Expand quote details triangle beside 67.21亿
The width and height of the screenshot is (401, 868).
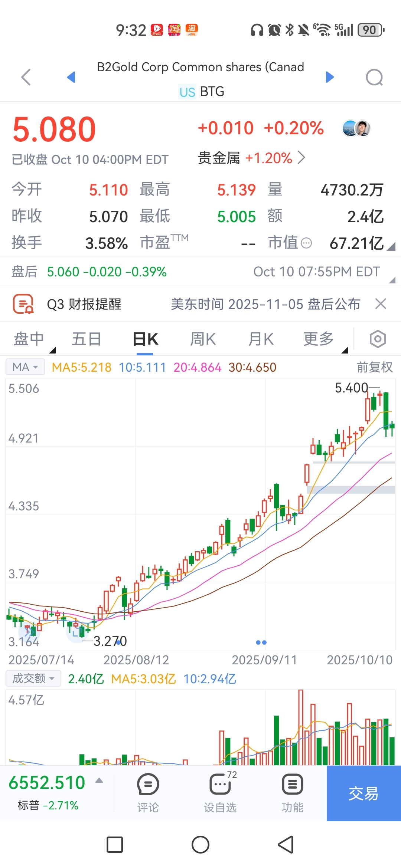(x=391, y=247)
